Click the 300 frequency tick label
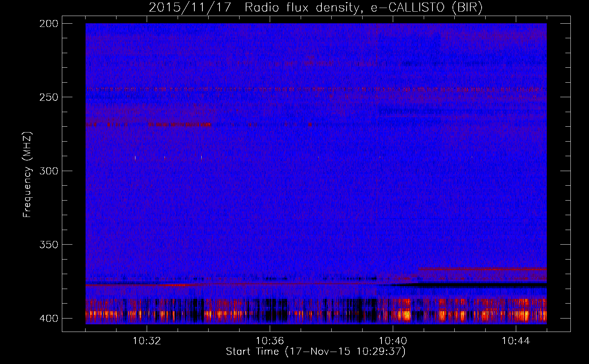The width and height of the screenshot is (589, 364). coord(49,171)
